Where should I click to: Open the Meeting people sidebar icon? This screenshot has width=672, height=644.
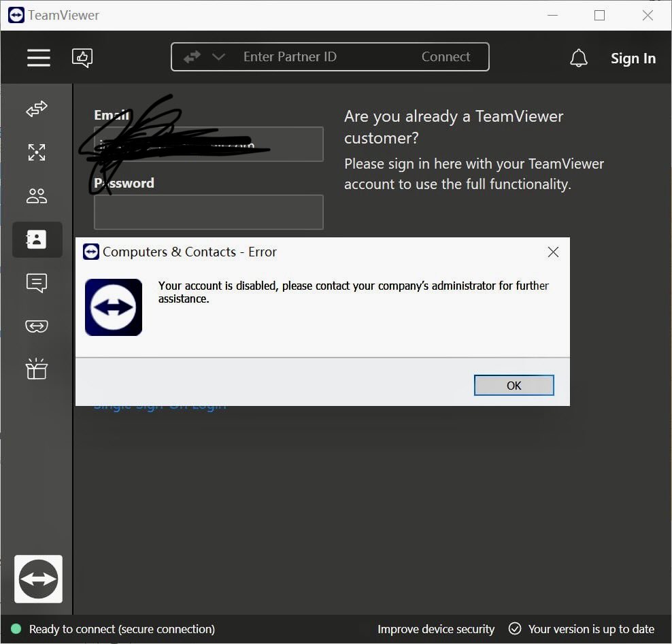(x=37, y=196)
